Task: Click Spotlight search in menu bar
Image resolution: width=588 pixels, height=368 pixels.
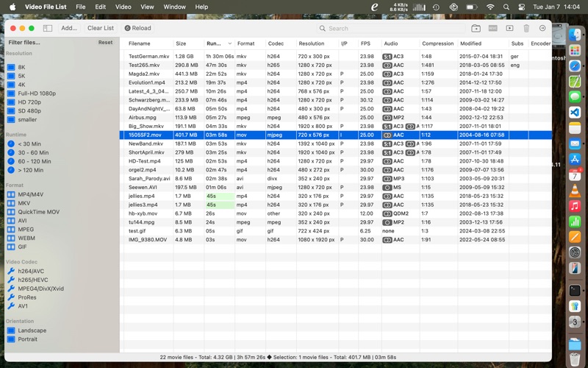Action: (506, 7)
